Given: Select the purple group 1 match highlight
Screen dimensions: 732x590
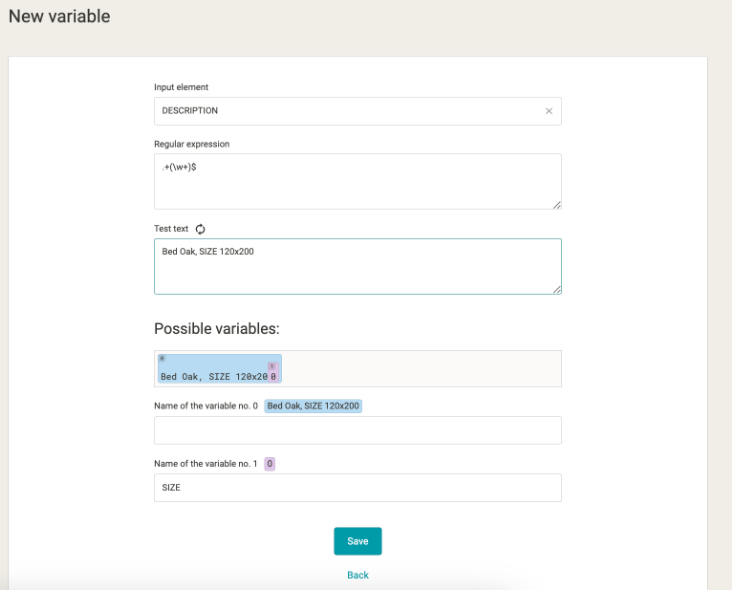Looking at the screenshot, I should click(x=273, y=374).
